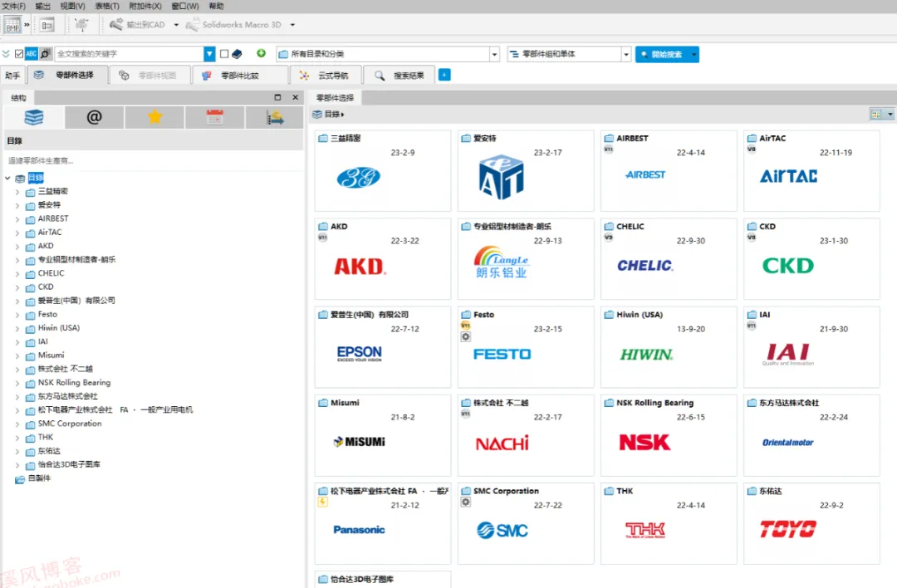Select Misumi in the catalog tree

point(51,355)
